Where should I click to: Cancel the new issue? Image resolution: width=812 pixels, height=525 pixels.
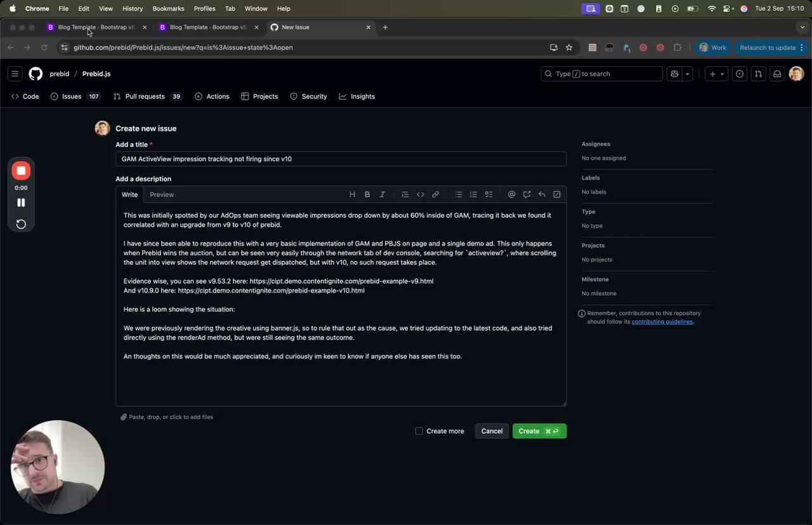tap(492, 431)
